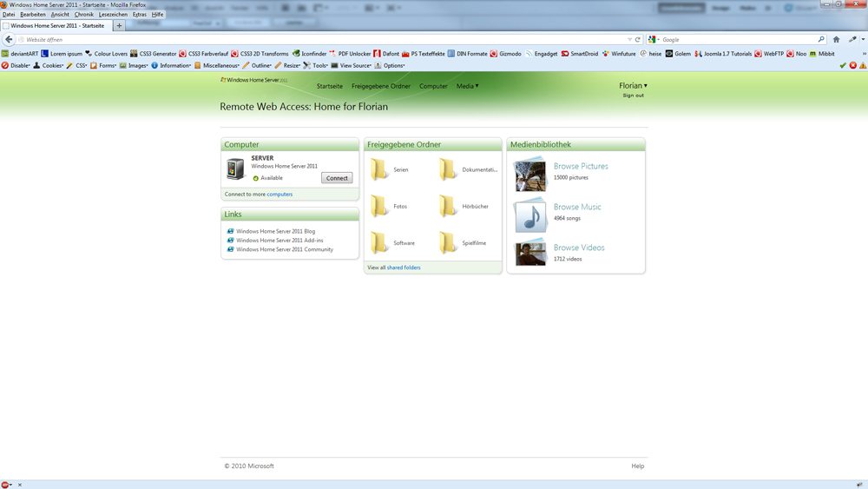This screenshot has width=868, height=489.
Task: Open the Winfuture bookmark
Action: point(619,54)
